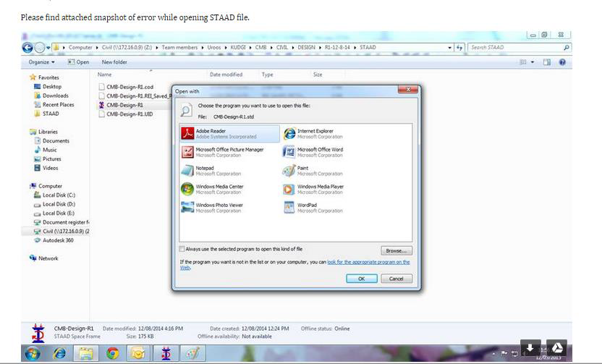This screenshot has width=602, height=364.
Task: Sort by the Size column header
Action: coord(318,75)
